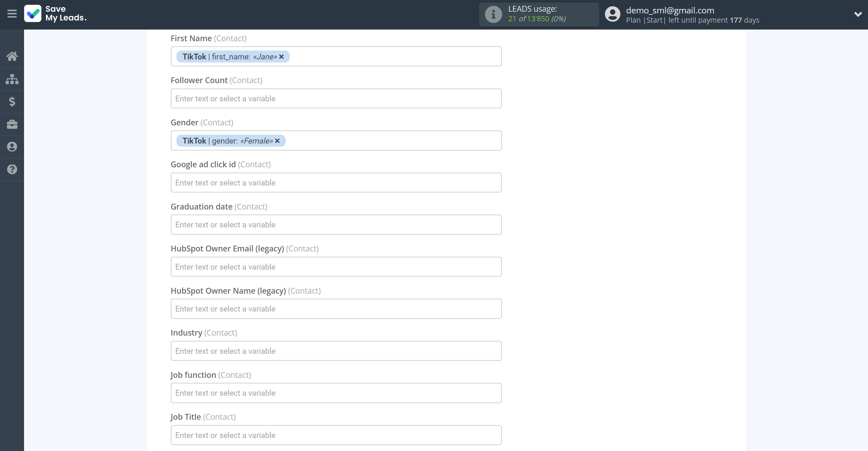Viewport: 868px width, 451px height.
Task: Remove the TikTok first_name variable tag
Action: click(x=282, y=57)
